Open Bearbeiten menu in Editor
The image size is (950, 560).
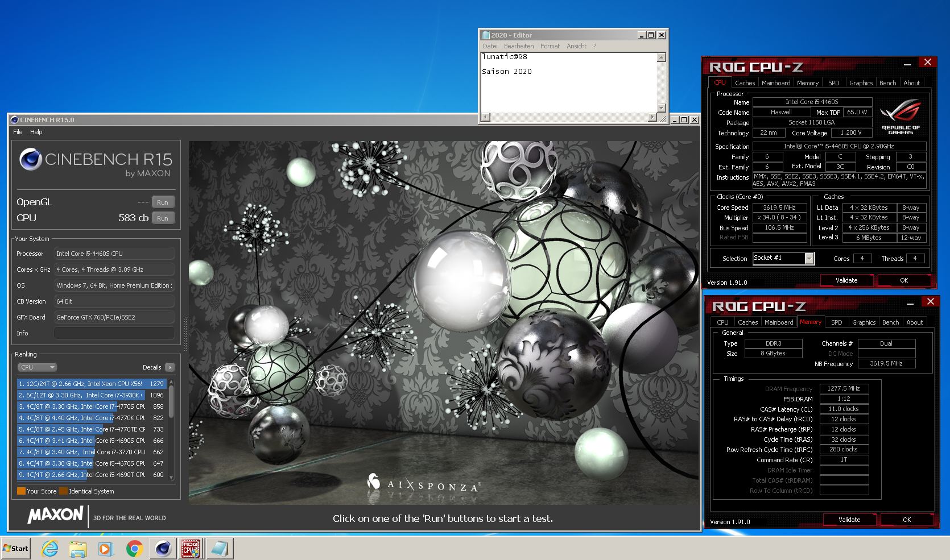[519, 46]
